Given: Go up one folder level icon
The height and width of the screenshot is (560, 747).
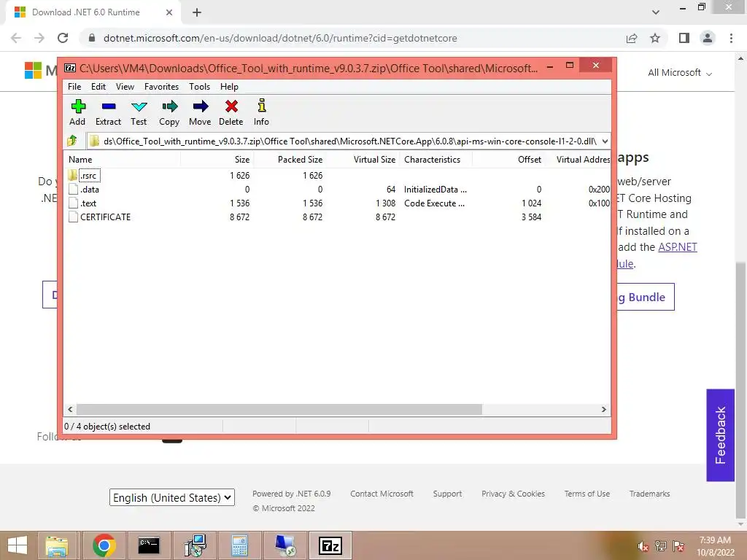Looking at the screenshot, I should tap(72, 141).
